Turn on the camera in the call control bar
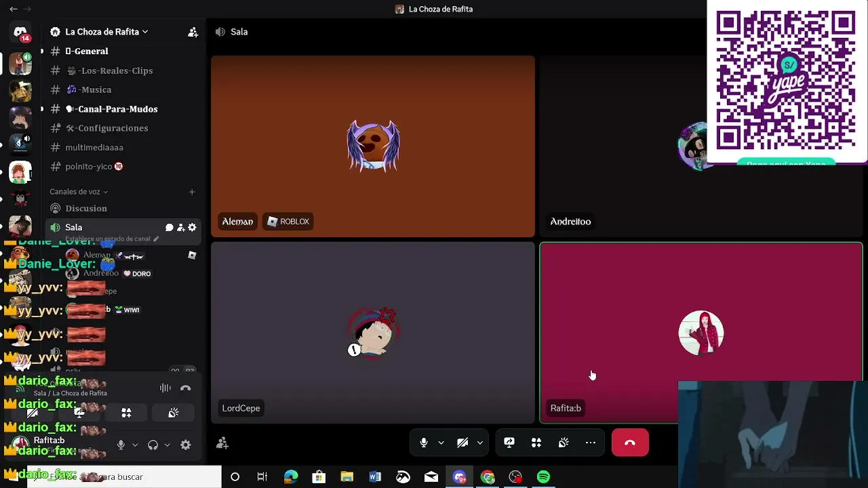This screenshot has width=868, height=488. tap(462, 443)
